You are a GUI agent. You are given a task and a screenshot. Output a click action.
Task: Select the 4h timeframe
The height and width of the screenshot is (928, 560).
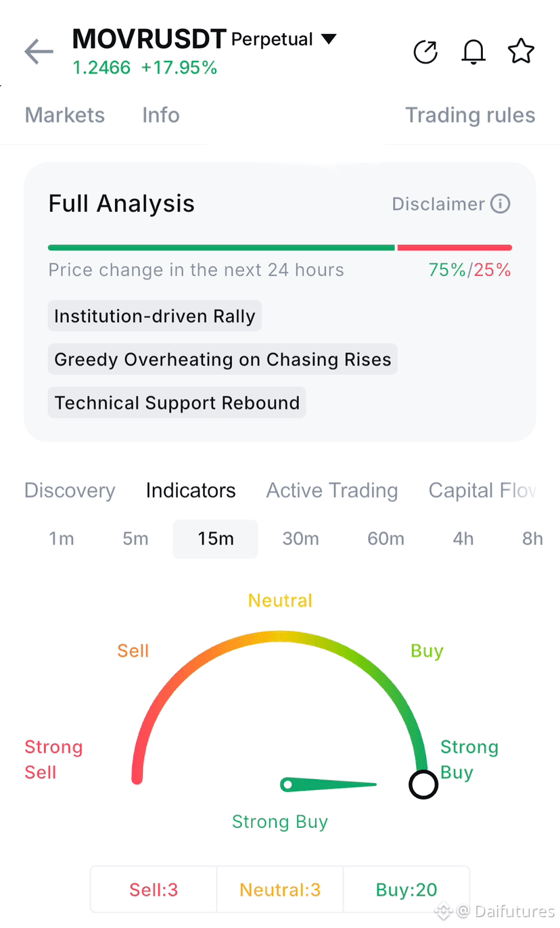click(463, 539)
